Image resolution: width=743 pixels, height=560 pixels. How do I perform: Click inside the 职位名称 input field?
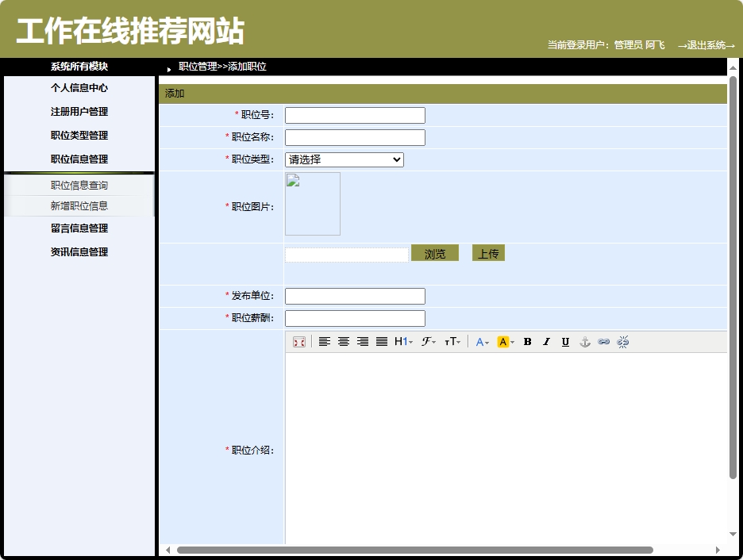coord(354,136)
